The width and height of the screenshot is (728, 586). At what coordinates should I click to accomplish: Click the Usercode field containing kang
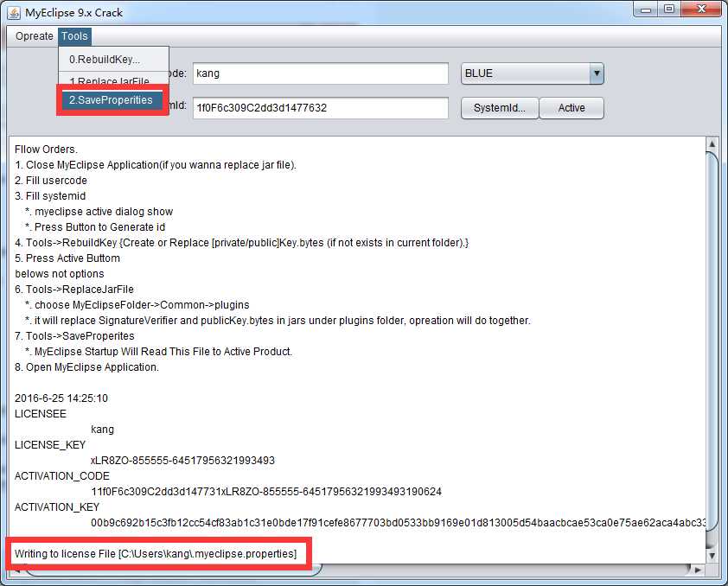pos(321,73)
